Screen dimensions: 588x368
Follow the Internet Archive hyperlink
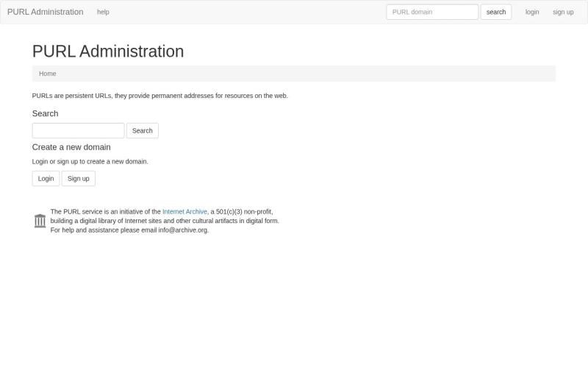click(x=184, y=212)
